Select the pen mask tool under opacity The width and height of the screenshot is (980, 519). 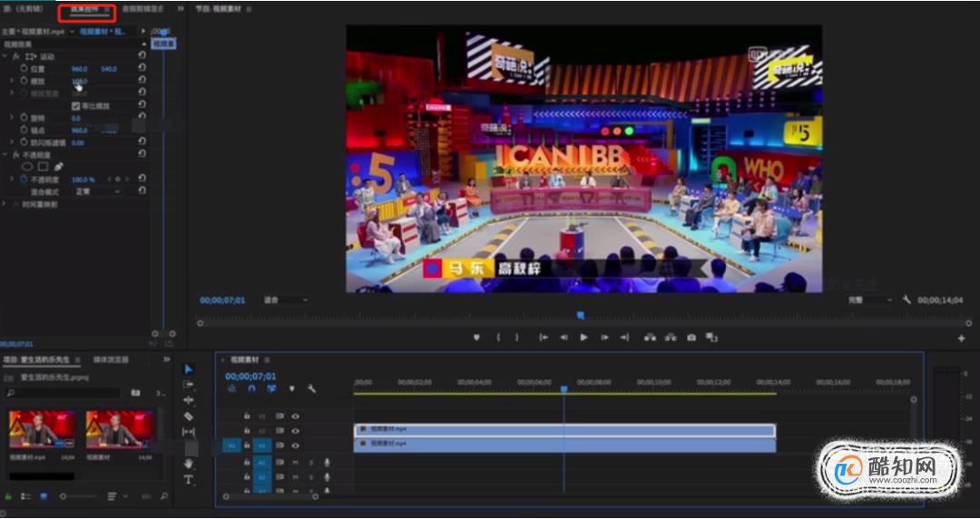pos(59,167)
